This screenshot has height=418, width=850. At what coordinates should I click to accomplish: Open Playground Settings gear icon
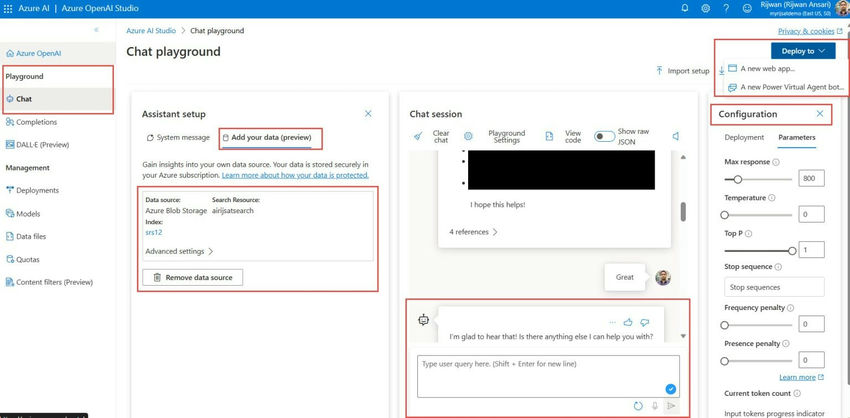[x=468, y=136]
